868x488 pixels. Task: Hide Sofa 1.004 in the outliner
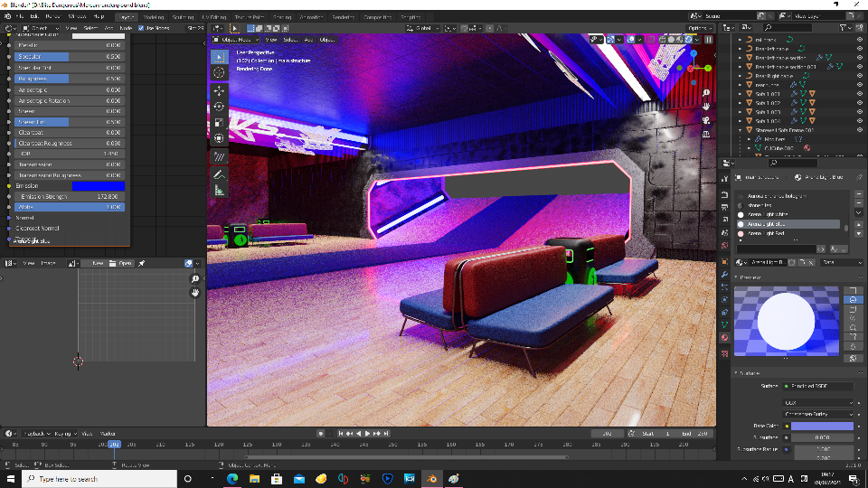tap(860, 120)
